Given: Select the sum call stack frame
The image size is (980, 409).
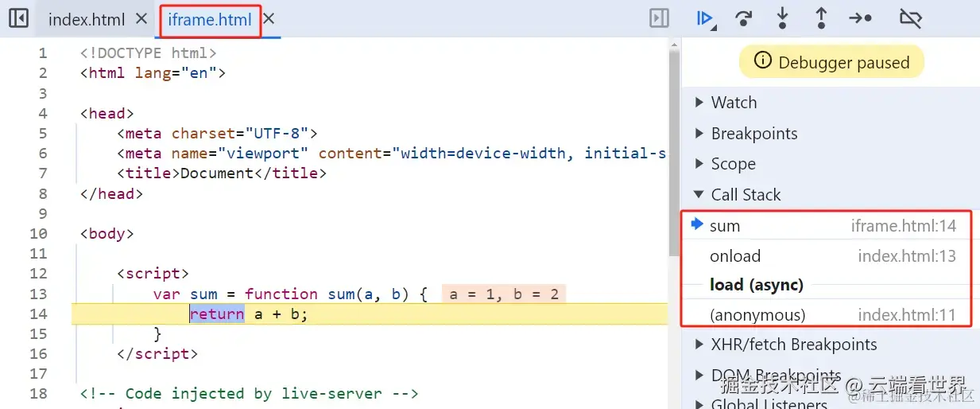Looking at the screenshot, I should click(x=827, y=226).
